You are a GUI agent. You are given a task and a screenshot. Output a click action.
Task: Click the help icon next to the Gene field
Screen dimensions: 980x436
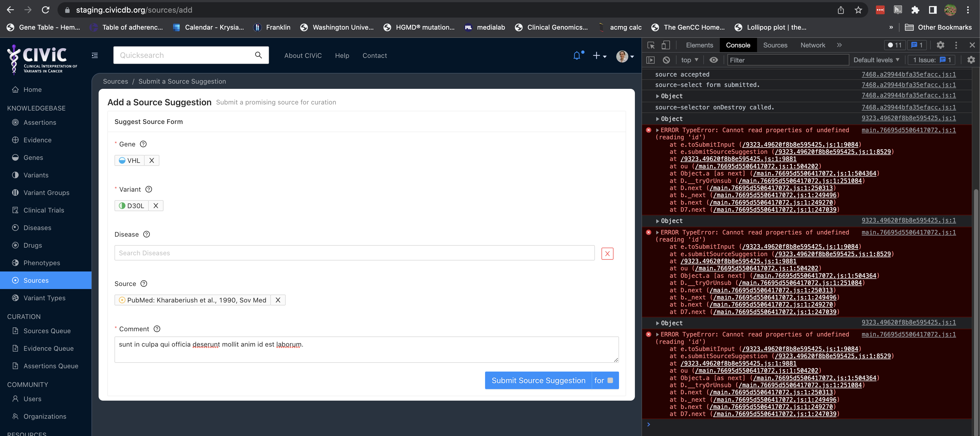143,144
